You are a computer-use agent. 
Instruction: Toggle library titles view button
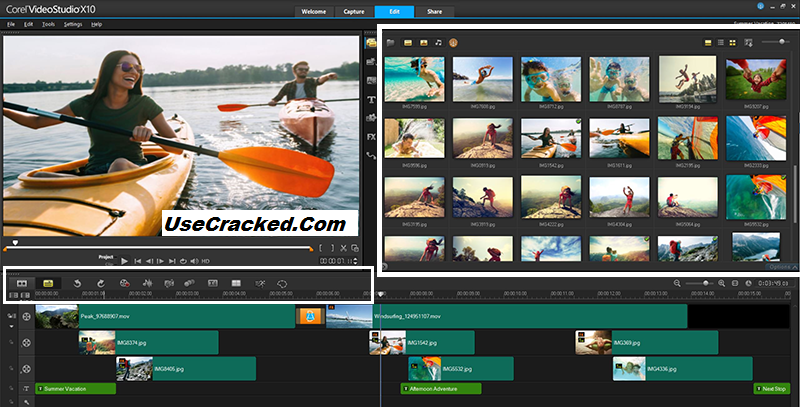point(708,43)
